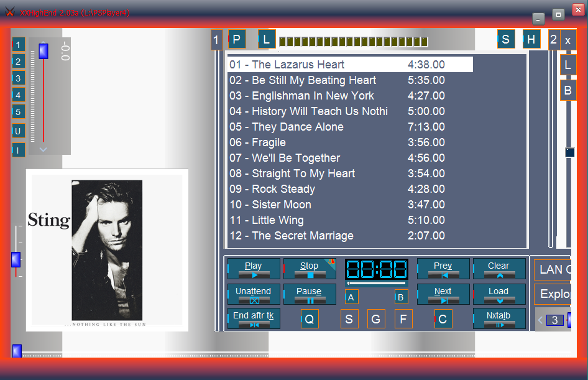Click the U button in the left sidebar

tap(18, 131)
